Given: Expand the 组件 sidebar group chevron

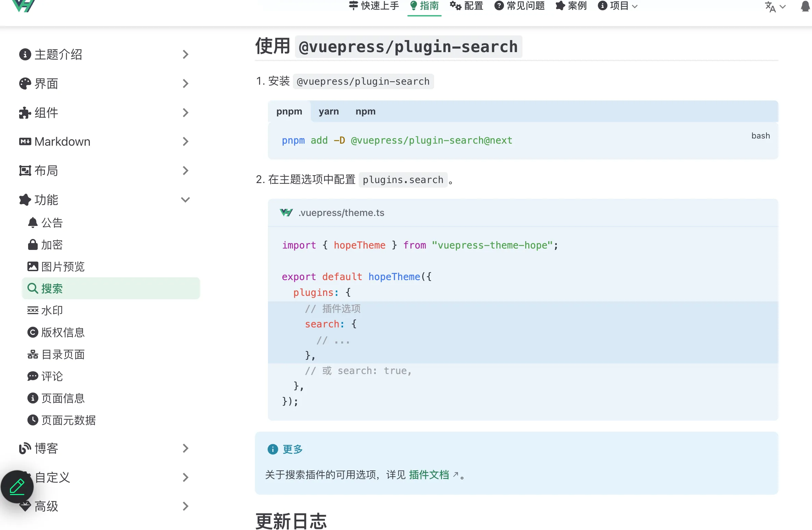Looking at the screenshot, I should [x=185, y=112].
